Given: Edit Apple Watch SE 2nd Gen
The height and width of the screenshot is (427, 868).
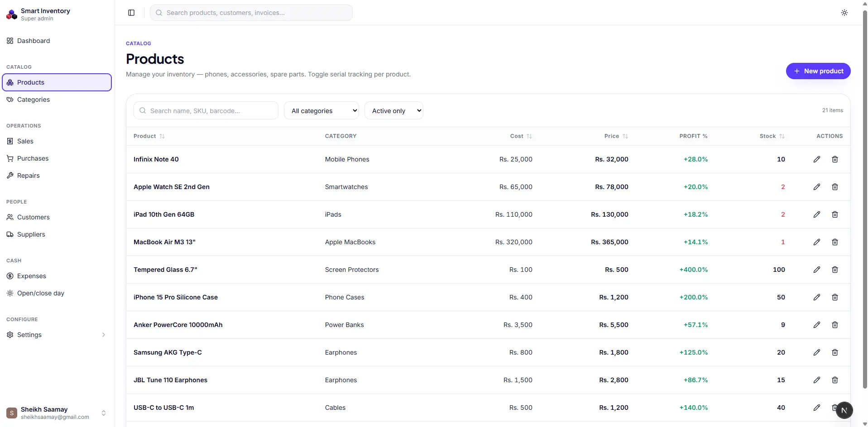Looking at the screenshot, I should [817, 187].
